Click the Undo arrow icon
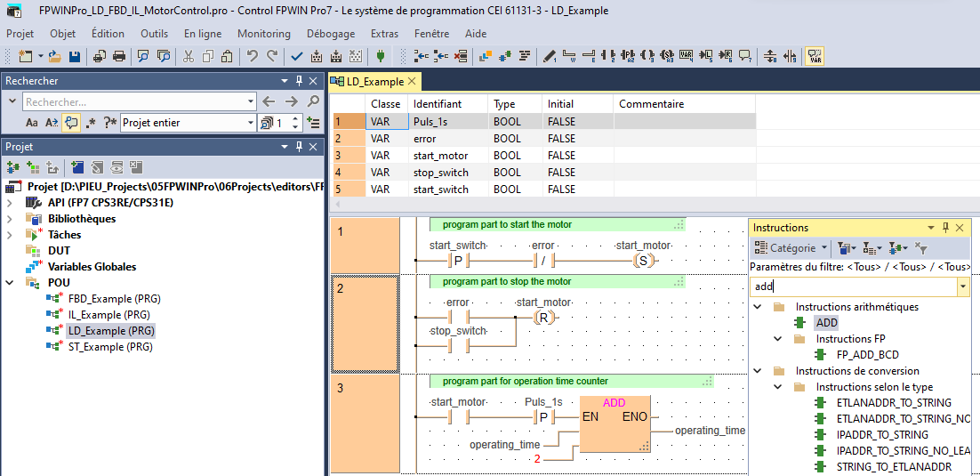This screenshot has height=476, width=980. pos(253,56)
